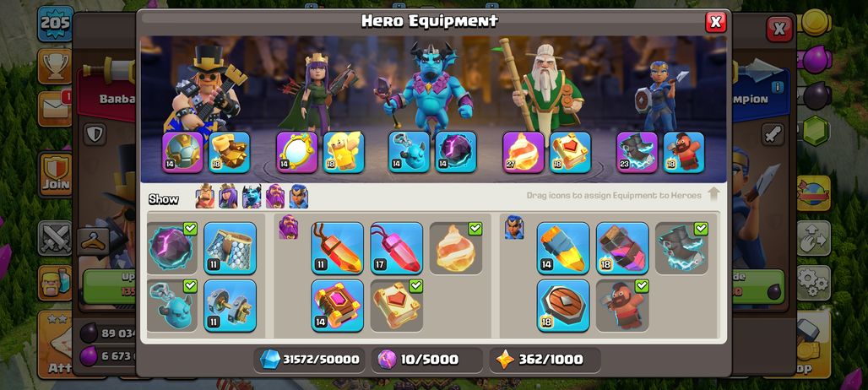Click the Barbarian King's Giant Gauntlet slot
The height and width of the screenshot is (390, 868).
[x=229, y=152]
